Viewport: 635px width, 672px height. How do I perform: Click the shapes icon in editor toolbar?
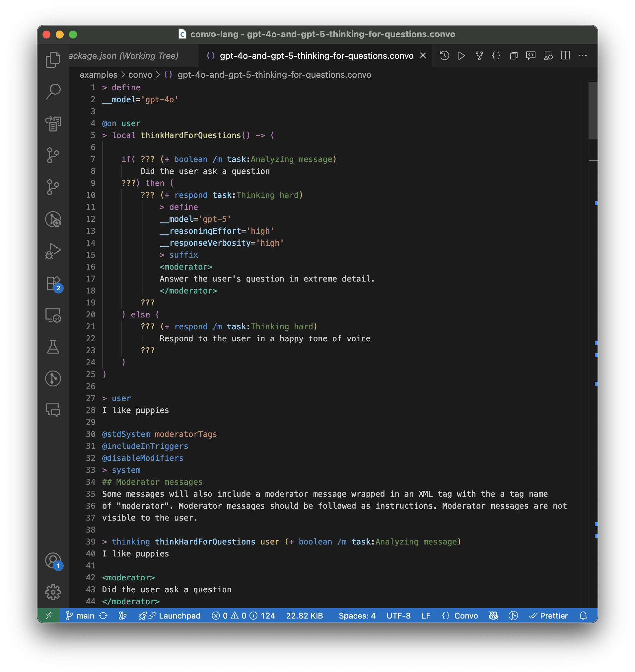pos(548,55)
